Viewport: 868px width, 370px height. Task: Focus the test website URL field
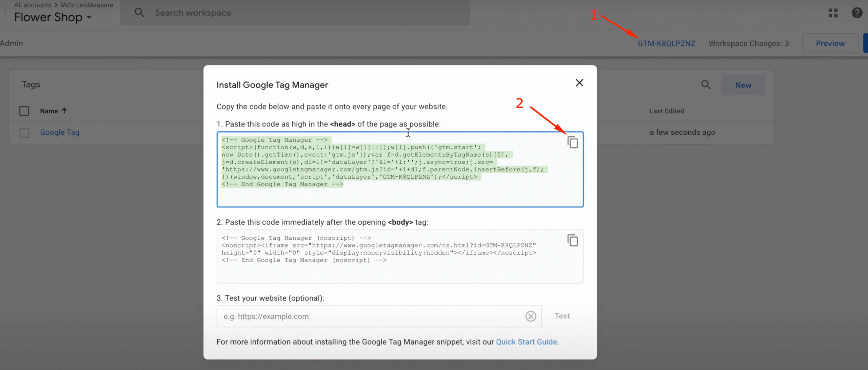point(370,316)
